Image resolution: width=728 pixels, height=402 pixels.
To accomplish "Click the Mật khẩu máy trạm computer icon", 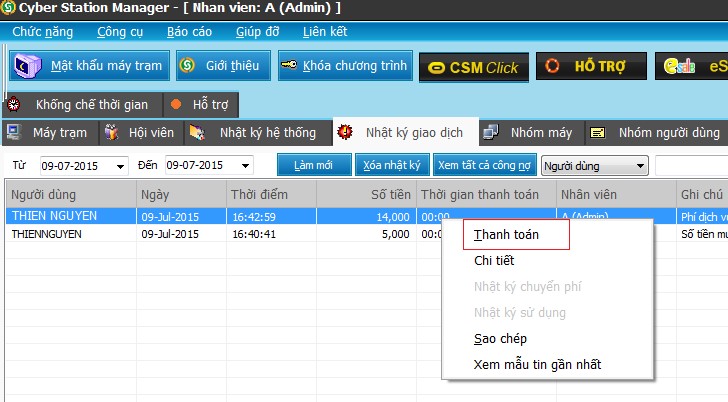I will [29, 67].
